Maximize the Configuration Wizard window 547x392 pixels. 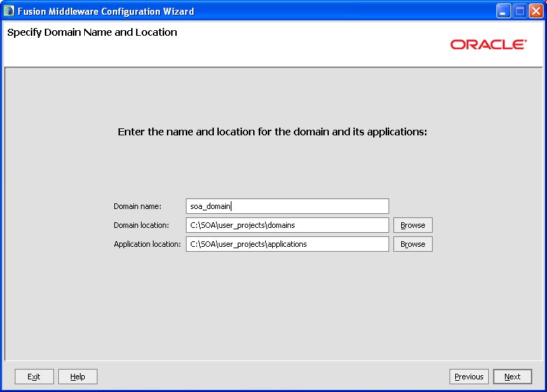tap(520, 11)
